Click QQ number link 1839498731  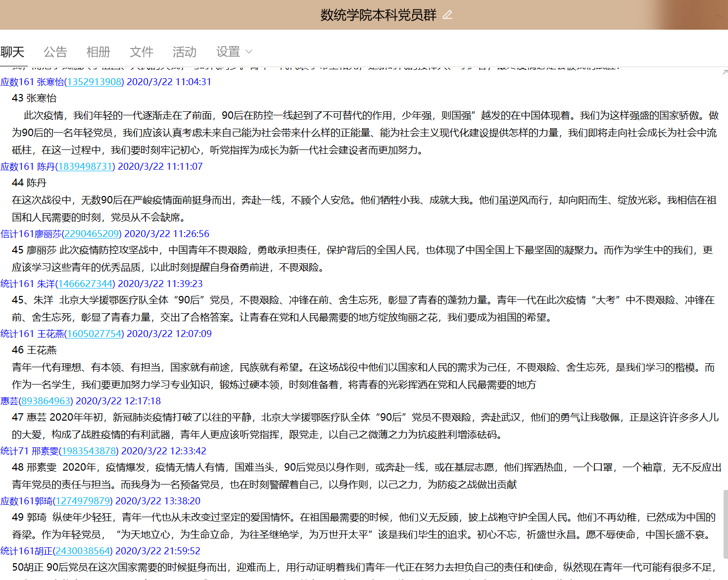tap(85, 167)
